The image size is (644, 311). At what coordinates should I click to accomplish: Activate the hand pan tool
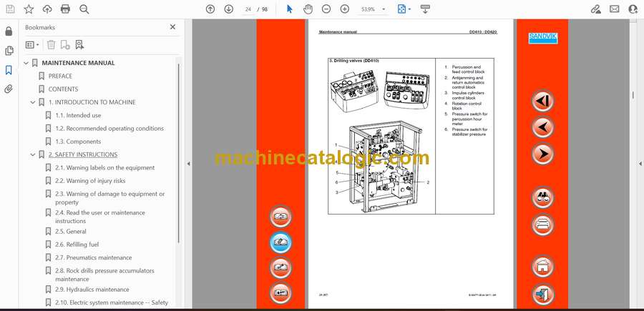[x=308, y=9]
